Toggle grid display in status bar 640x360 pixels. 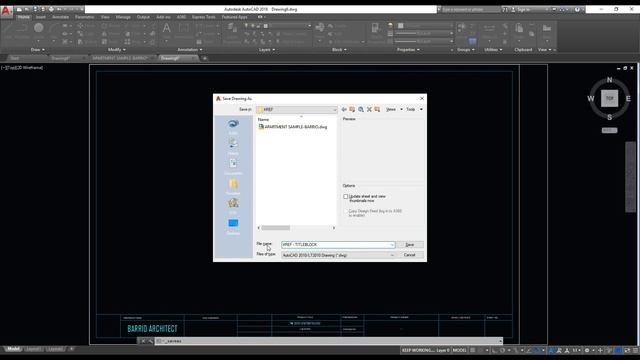pyautogui.click(x=473, y=350)
